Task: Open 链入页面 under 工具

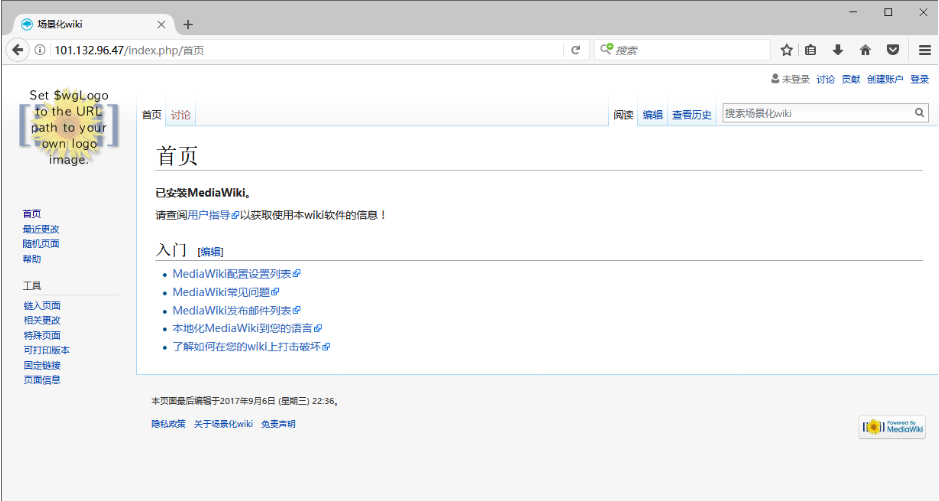Action: point(42,305)
